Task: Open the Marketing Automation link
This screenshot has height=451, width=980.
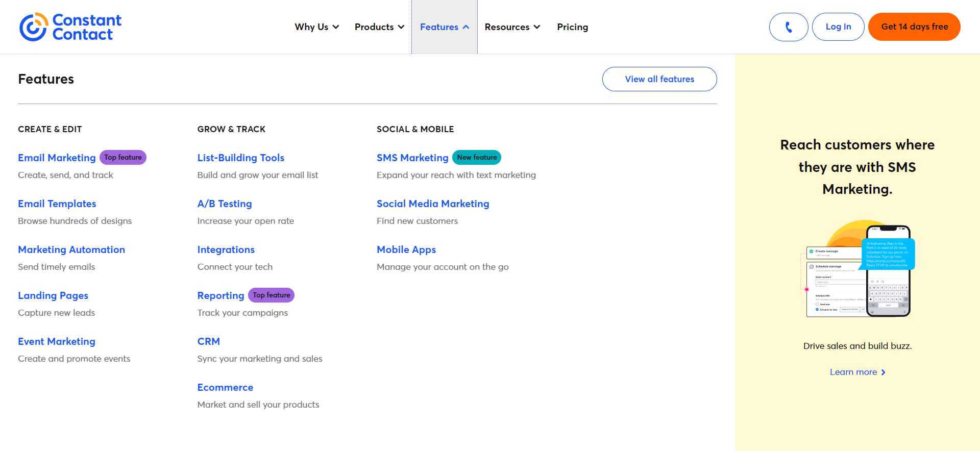Action: pyautogui.click(x=71, y=249)
